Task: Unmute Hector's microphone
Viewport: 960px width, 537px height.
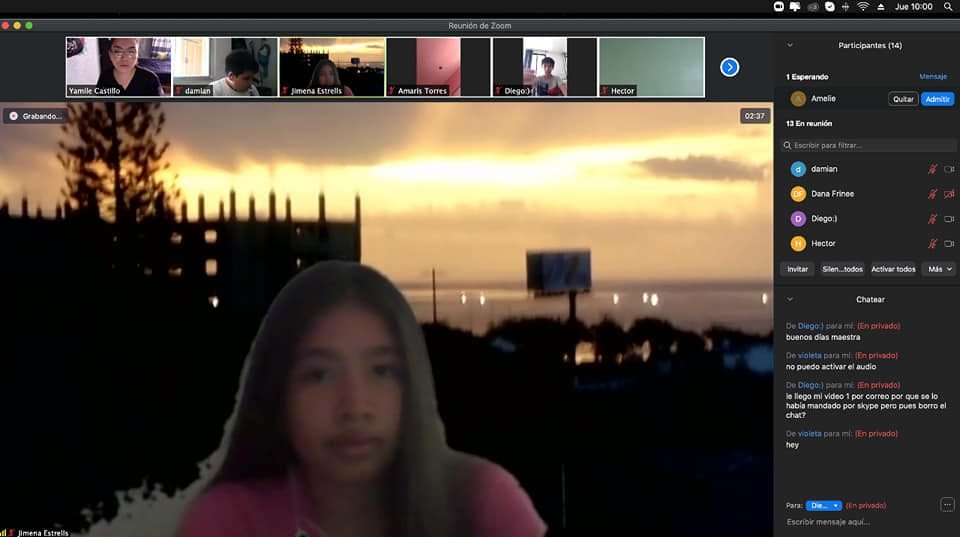Action: click(x=932, y=244)
